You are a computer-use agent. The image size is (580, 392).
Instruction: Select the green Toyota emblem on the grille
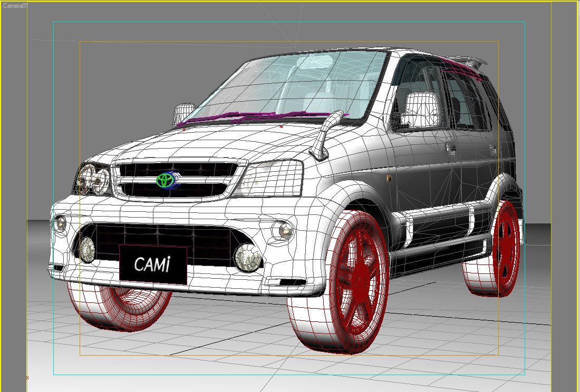coord(166,180)
